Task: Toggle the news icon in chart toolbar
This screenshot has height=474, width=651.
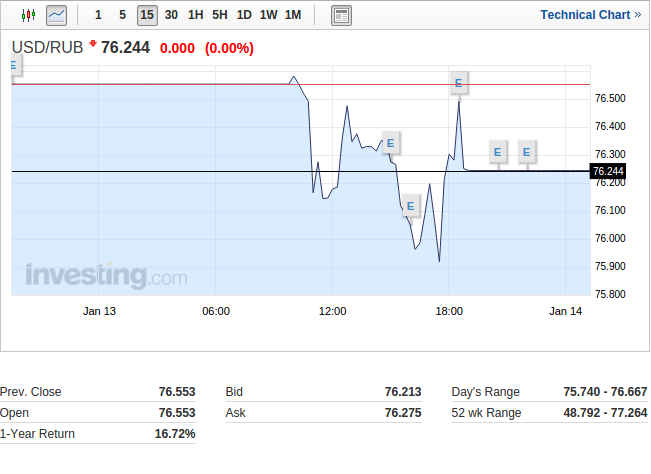Action: coord(341,15)
